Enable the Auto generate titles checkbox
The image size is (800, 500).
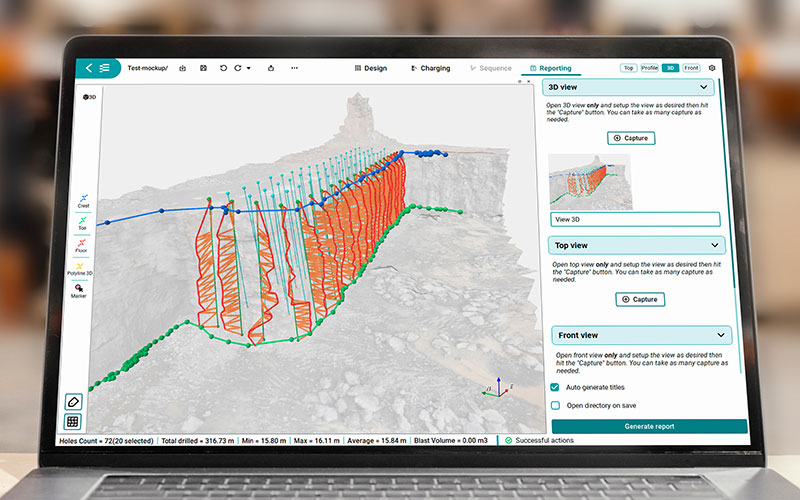[x=555, y=387]
